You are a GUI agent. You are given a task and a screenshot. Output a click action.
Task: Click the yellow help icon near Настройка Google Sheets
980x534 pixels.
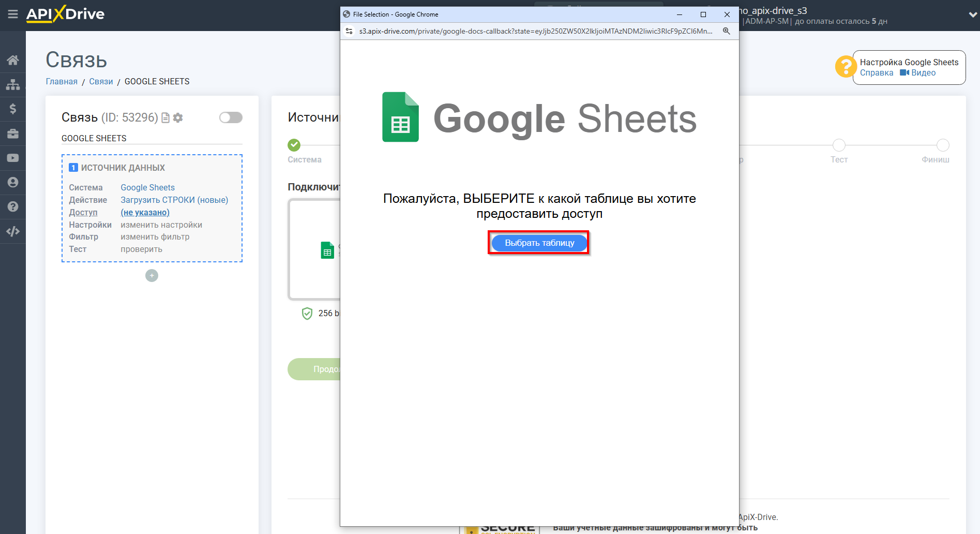tap(846, 67)
